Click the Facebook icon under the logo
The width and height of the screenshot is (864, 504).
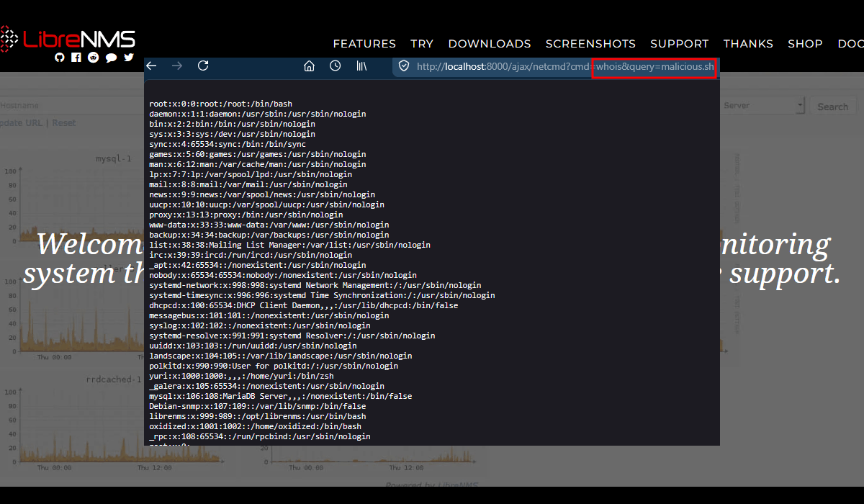pyautogui.click(x=76, y=58)
